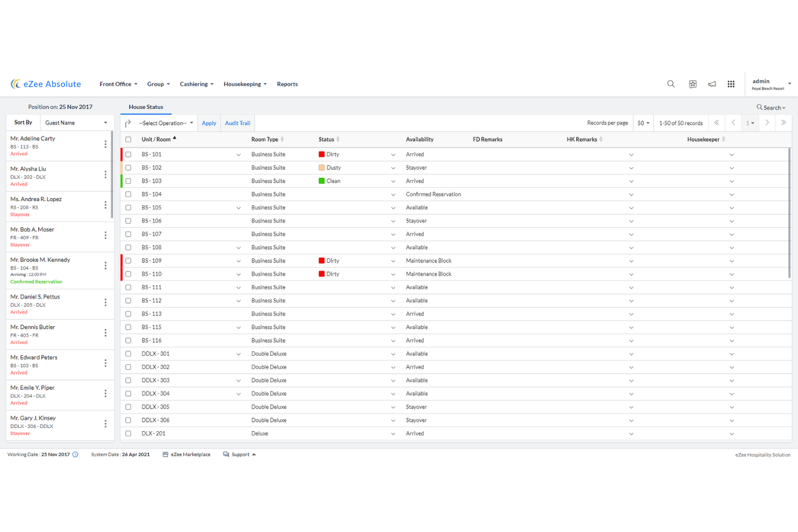Click Dusty status swatch for BS - 102
798x532 pixels.
pyautogui.click(x=322, y=168)
